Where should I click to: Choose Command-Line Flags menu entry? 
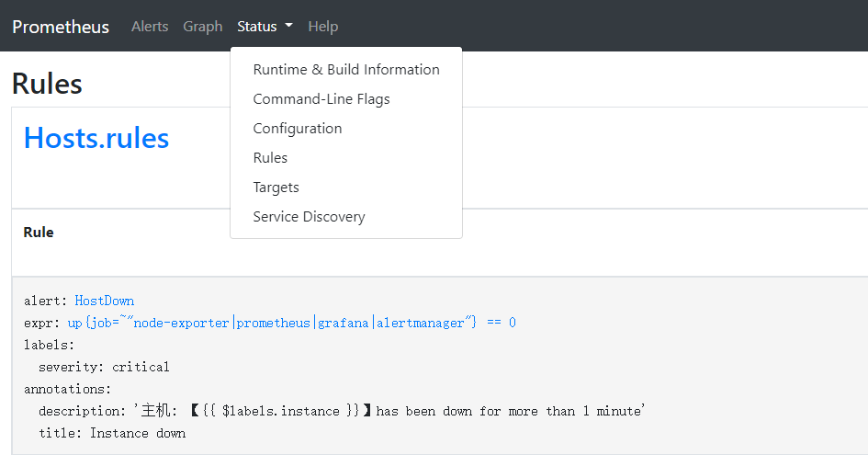[321, 99]
